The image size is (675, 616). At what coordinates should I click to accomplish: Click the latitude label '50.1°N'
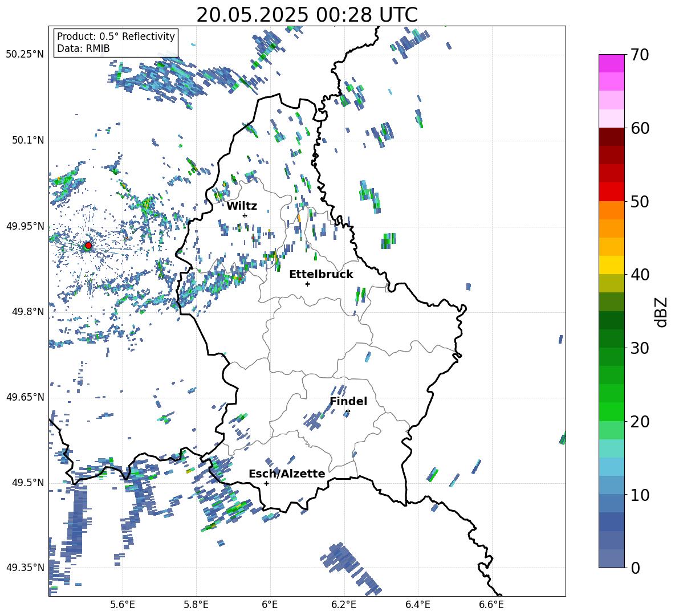pos(28,140)
